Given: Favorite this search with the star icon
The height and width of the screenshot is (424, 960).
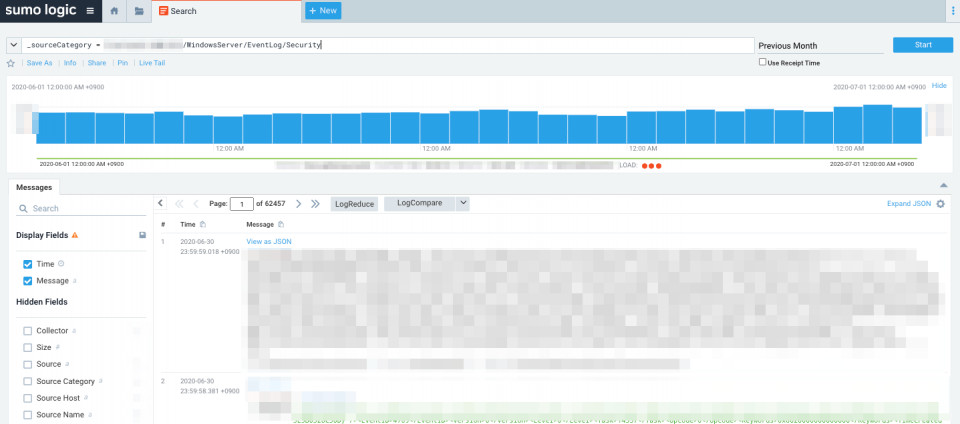Looking at the screenshot, I should pos(10,63).
